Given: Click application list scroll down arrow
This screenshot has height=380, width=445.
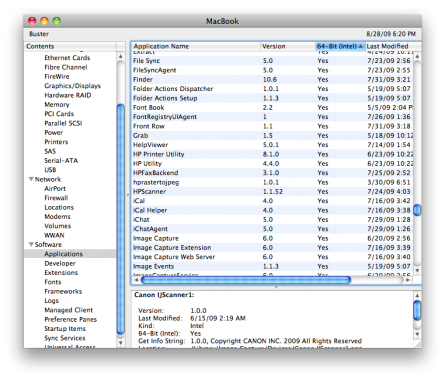Looking at the screenshot, I should (x=417, y=270).
